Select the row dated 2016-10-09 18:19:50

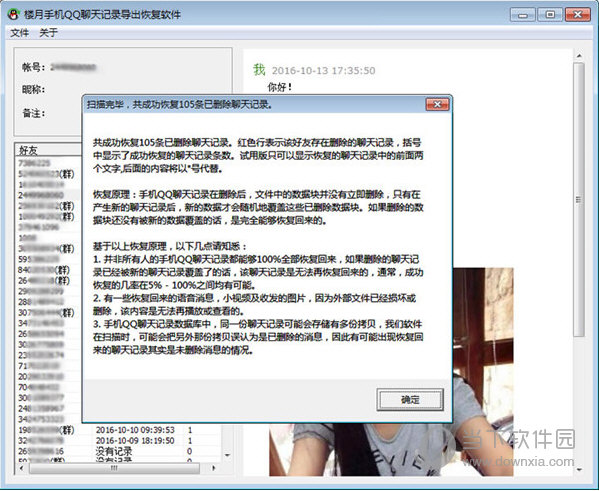pos(119,441)
